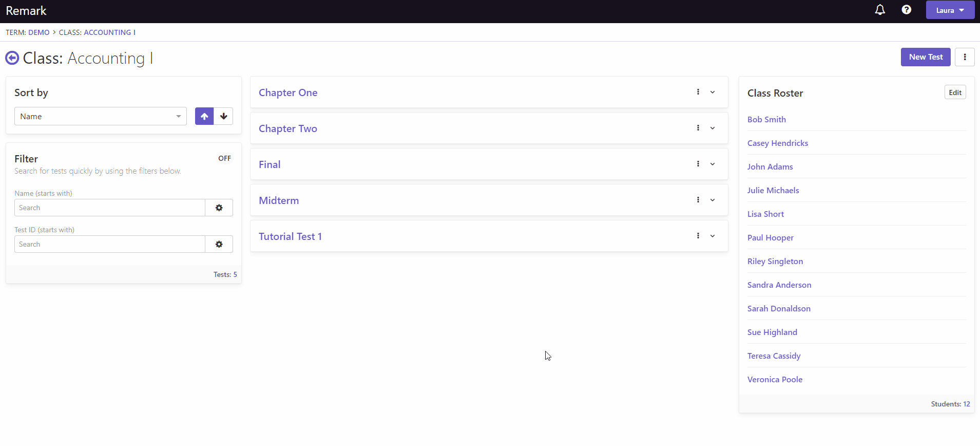
Task: Open the Chapter Two test
Action: [288, 128]
